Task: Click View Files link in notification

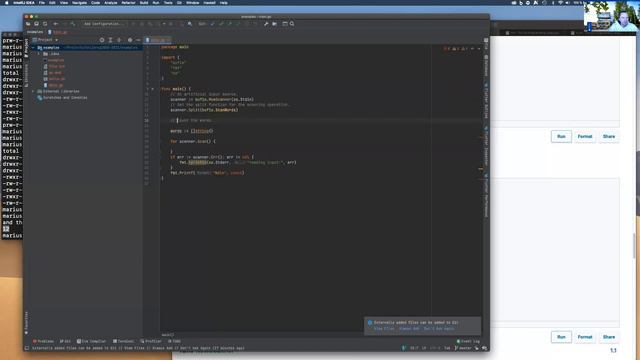Action: pos(384,329)
